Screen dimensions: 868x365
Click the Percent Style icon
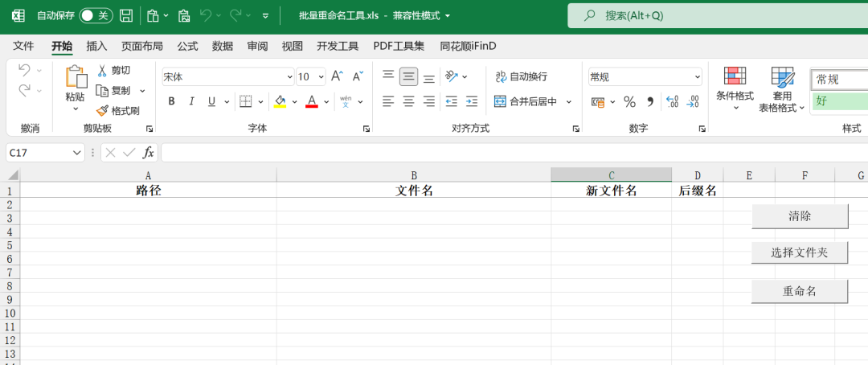click(x=629, y=102)
